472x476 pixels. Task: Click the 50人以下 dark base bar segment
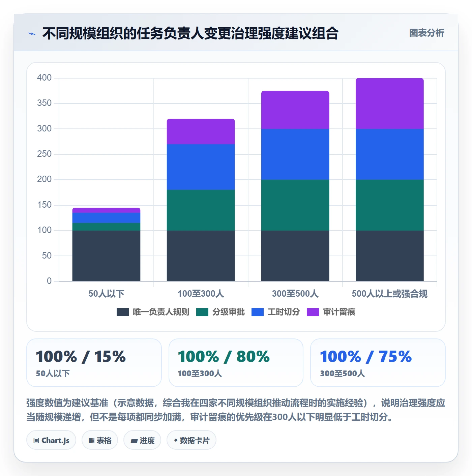click(106, 256)
